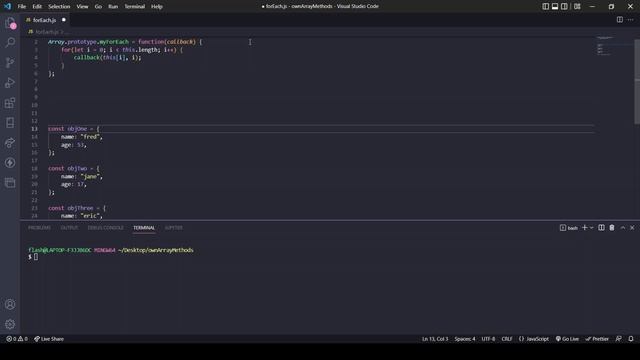Viewport: 640px width, 360px height.
Task: Click the code minimap preview
Action: 605,46
